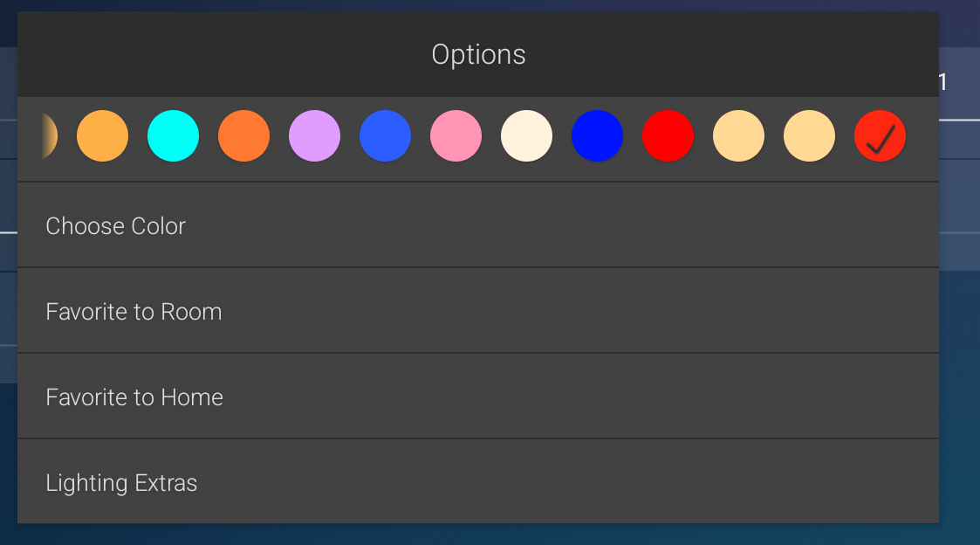The image size is (980, 545).
Task: Click the Options dialog title header
Action: coord(478,54)
